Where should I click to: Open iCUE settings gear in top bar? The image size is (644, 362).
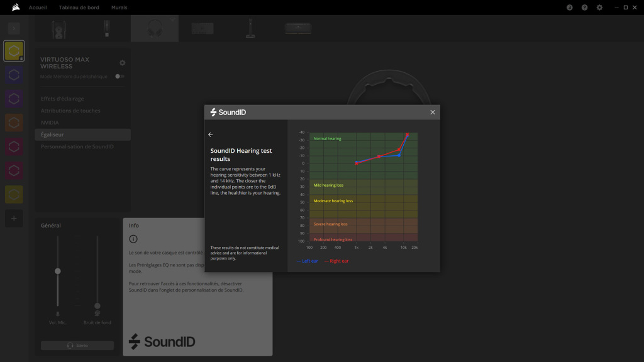click(599, 8)
